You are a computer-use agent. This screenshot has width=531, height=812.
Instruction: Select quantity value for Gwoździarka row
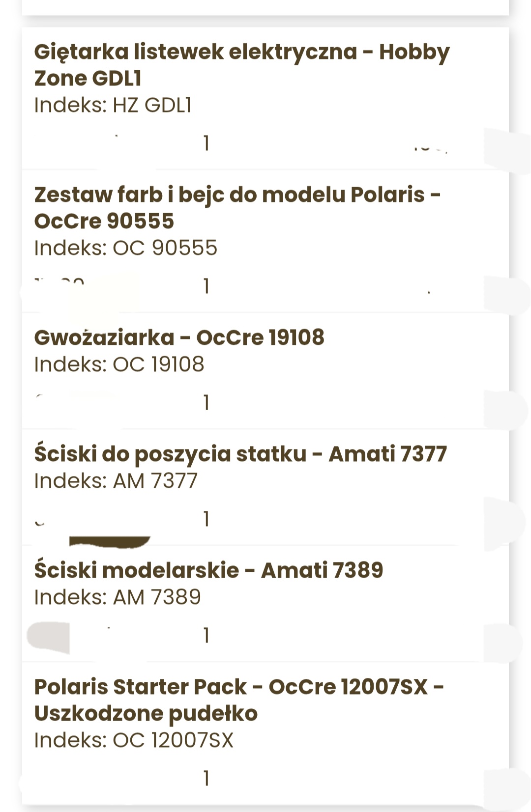pos(206,403)
